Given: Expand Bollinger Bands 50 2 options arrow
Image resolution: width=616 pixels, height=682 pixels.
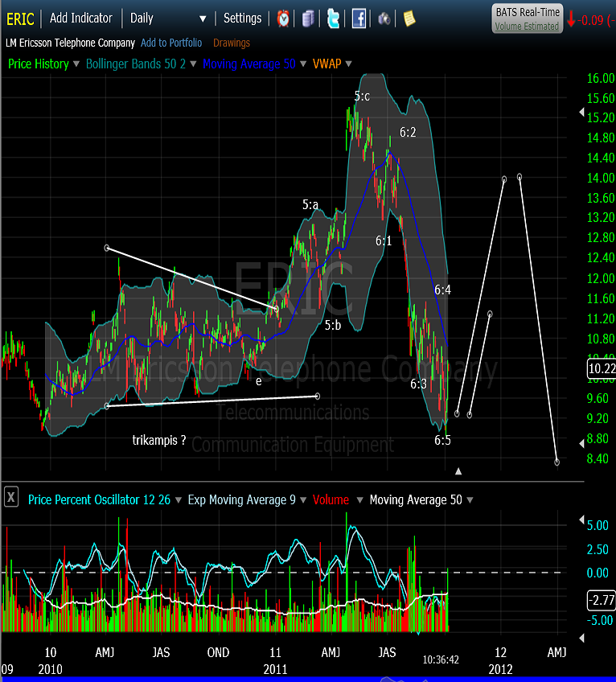Looking at the screenshot, I should coord(193,64).
